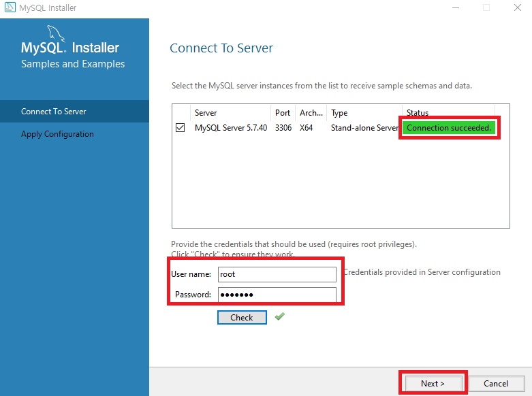Image resolution: width=532 pixels, height=396 pixels.
Task: Close the MySQL Installer window
Action: pyautogui.click(x=518, y=7)
